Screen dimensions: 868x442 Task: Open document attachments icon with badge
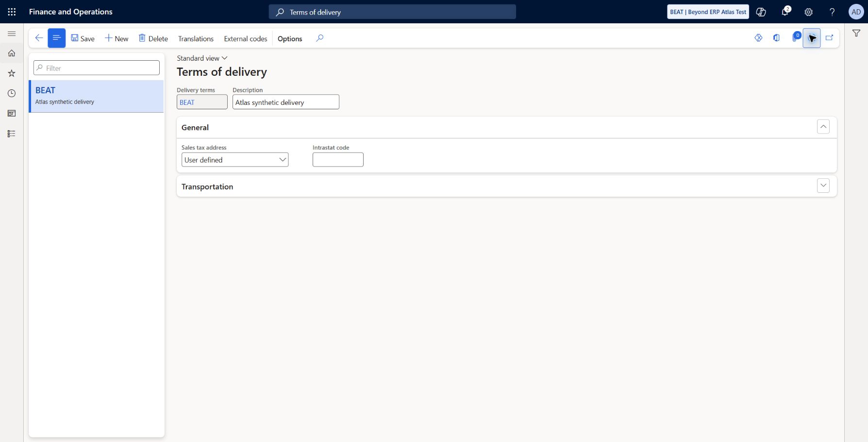[795, 37]
